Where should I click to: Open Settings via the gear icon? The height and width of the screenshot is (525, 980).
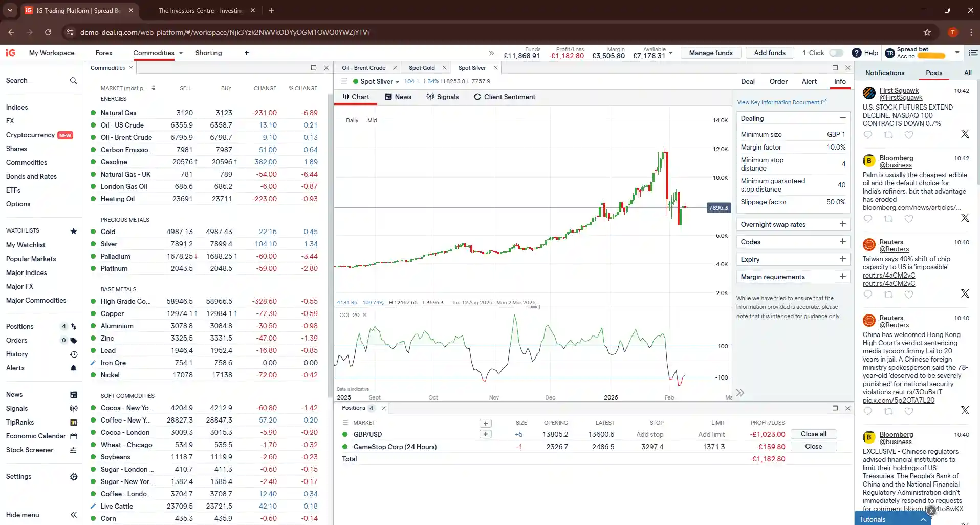pyautogui.click(x=73, y=476)
